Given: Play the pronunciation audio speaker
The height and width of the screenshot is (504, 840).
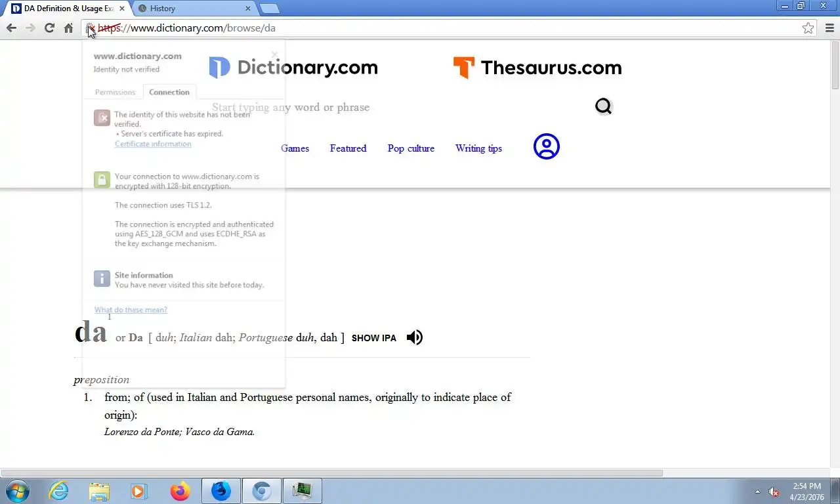Looking at the screenshot, I should [414, 337].
